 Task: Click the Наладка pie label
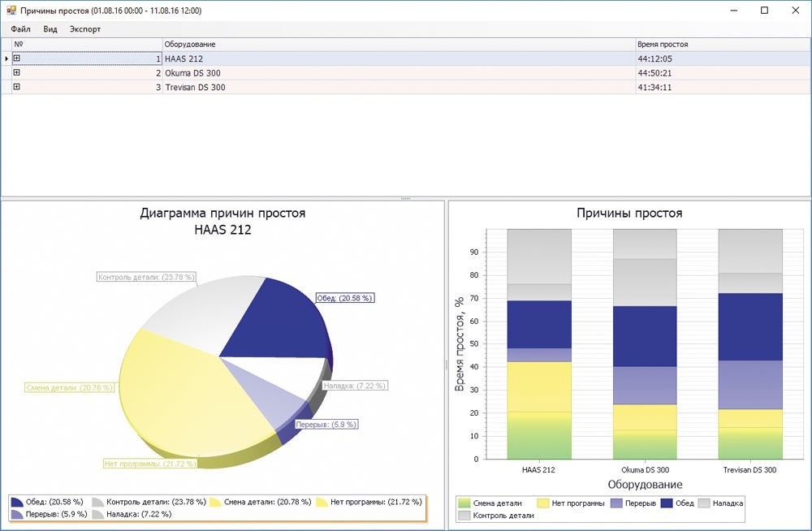(355, 386)
